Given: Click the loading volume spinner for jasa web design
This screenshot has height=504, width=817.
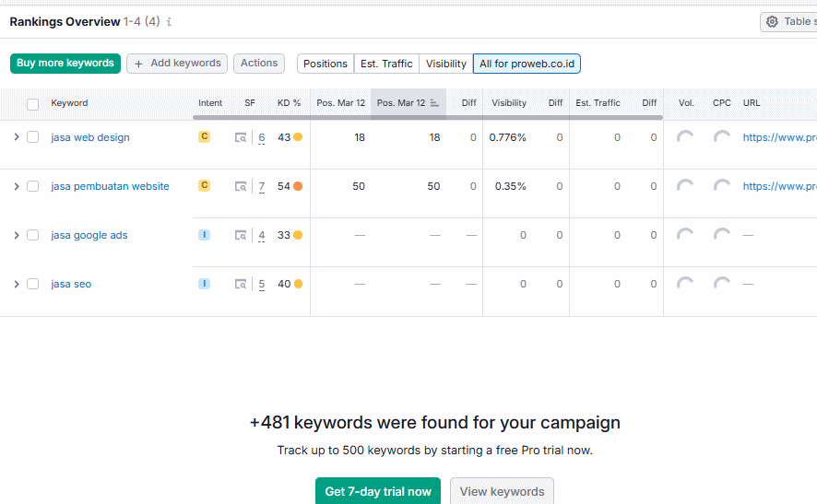Looking at the screenshot, I should tap(685, 137).
